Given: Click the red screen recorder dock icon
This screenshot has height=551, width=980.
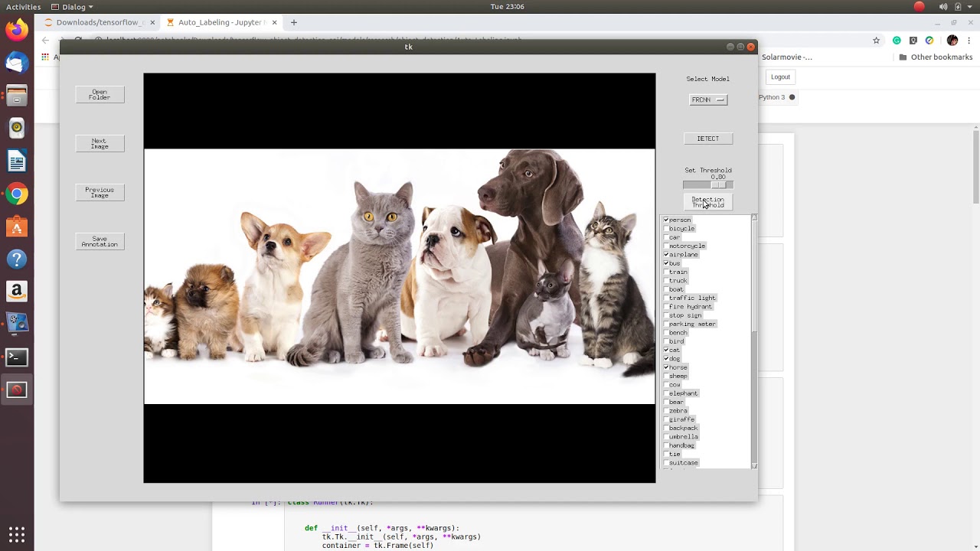Looking at the screenshot, I should coord(17,390).
